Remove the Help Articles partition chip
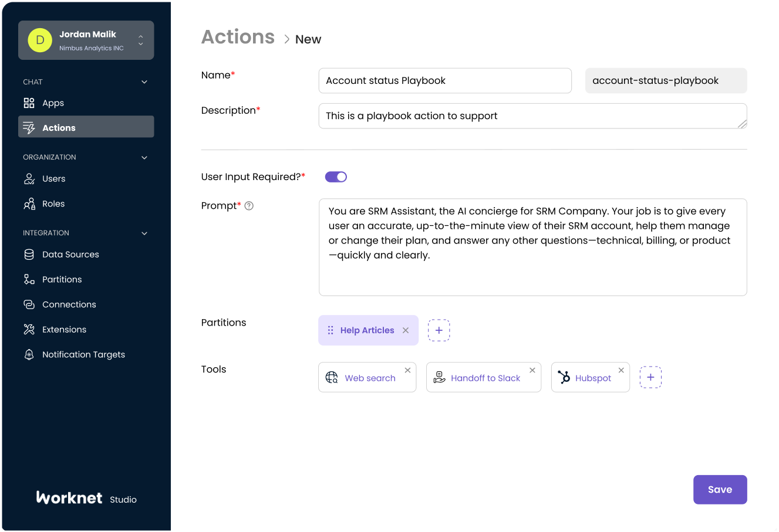 [x=406, y=330]
